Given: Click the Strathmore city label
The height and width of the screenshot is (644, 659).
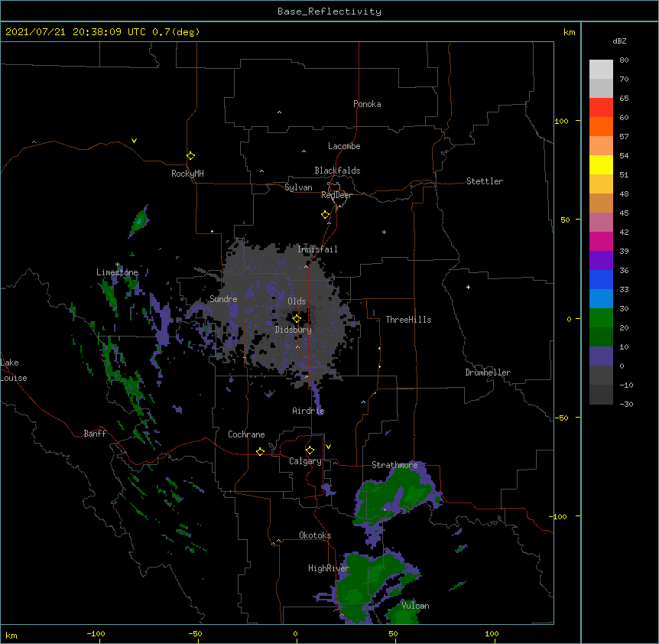Looking at the screenshot, I should 394,465.
